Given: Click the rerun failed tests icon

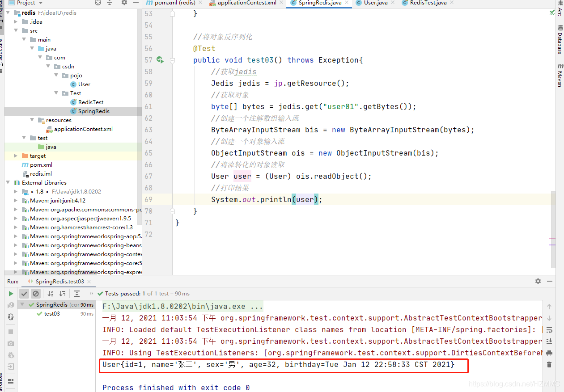Looking at the screenshot, I should click(x=11, y=305).
